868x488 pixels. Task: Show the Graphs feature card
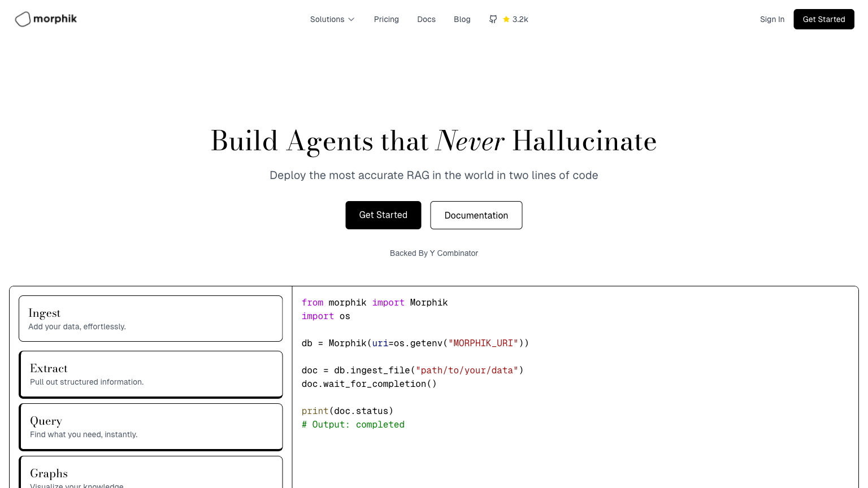click(150, 474)
